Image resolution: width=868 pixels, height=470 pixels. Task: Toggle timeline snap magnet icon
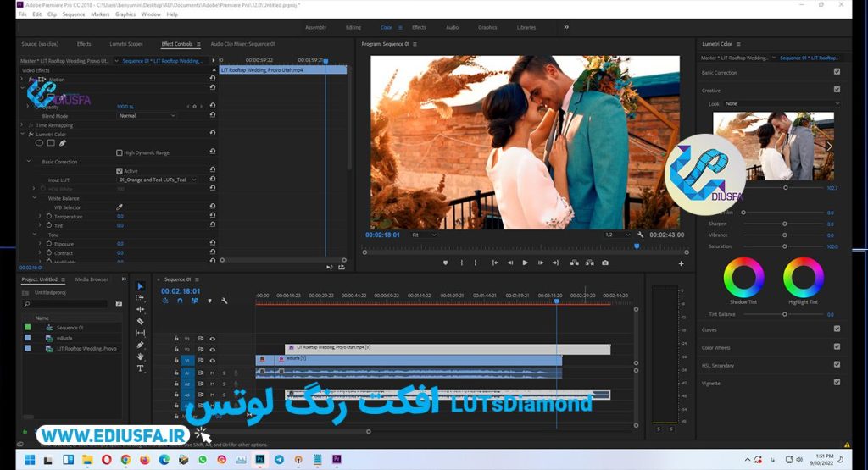click(180, 301)
